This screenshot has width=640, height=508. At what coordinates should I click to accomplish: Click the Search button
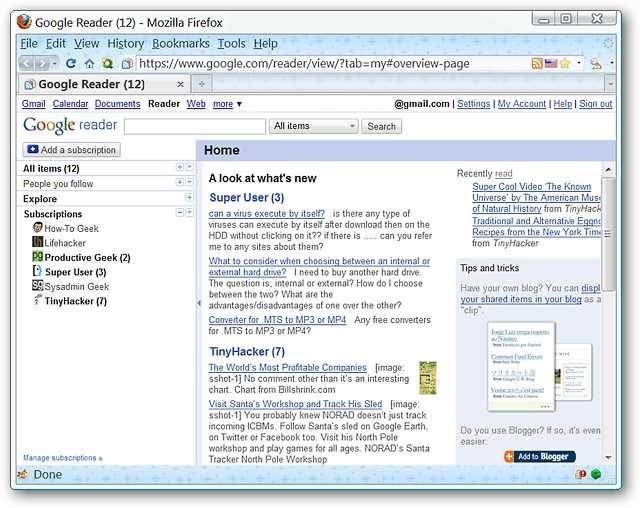point(381,126)
